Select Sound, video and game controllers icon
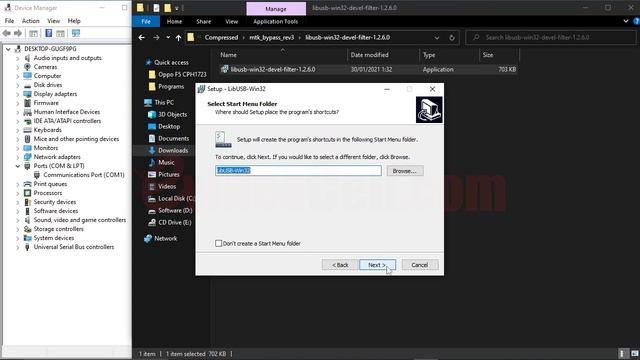 27,220
